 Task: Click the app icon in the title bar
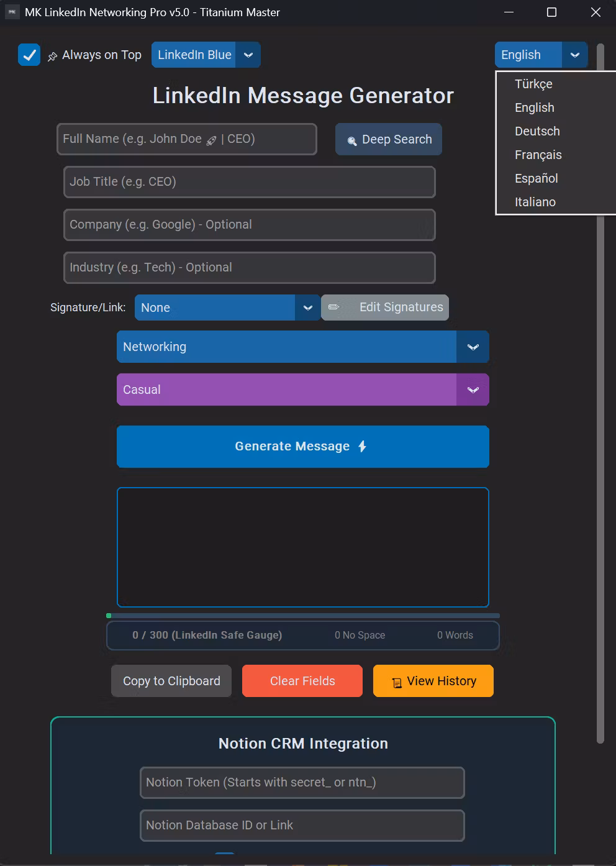click(x=12, y=12)
